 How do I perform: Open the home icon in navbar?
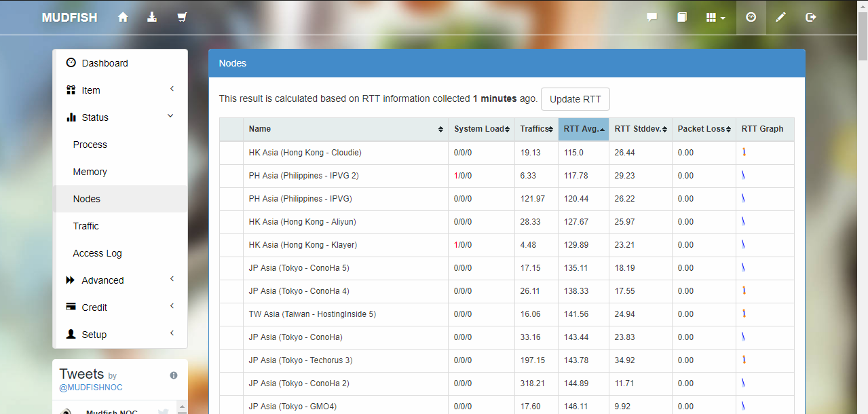click(123, 17)
